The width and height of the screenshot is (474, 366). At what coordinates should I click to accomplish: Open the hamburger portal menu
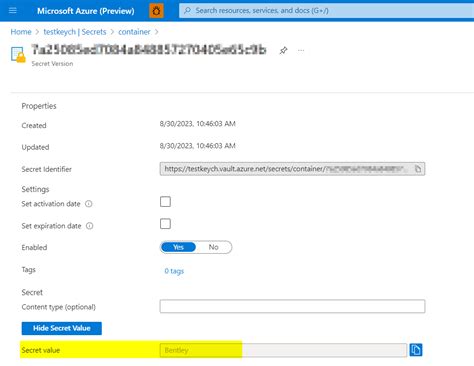[x=13, y=11]
